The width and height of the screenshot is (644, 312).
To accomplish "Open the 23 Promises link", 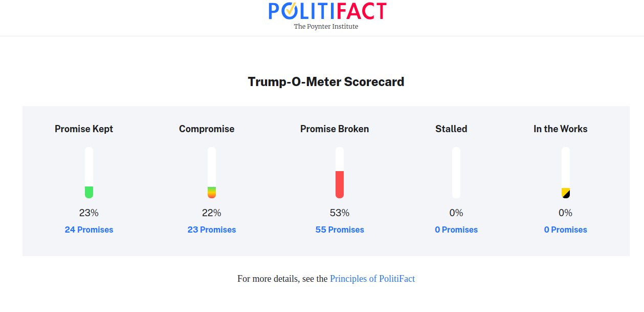I will (x=212, y=230).
